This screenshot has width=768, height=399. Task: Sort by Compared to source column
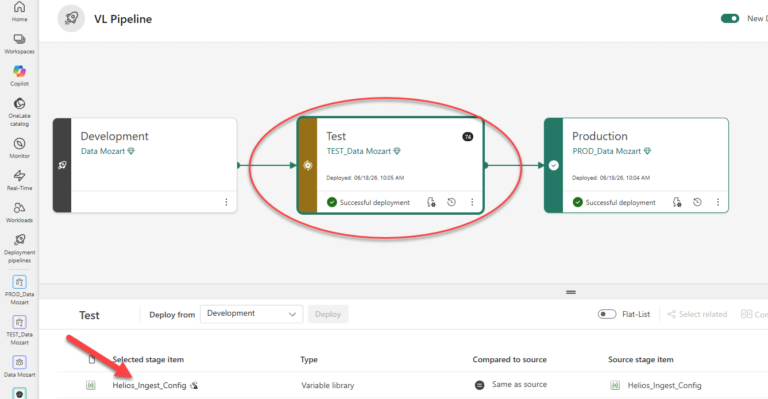[509, 359]
